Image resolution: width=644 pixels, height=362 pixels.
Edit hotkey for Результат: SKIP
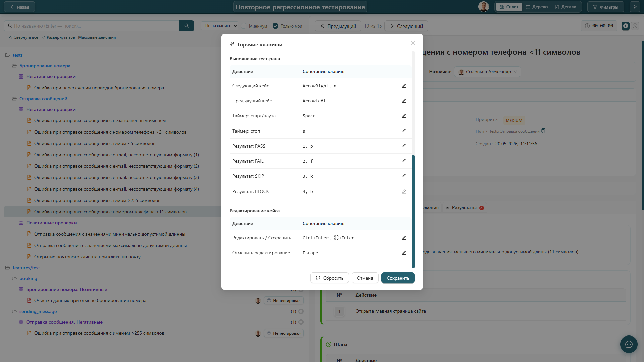404,176
